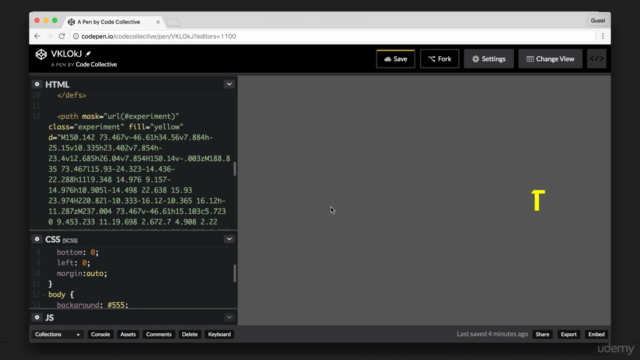Click 'body {' line in CSS
640x360 pixels.
pos(61,295)
